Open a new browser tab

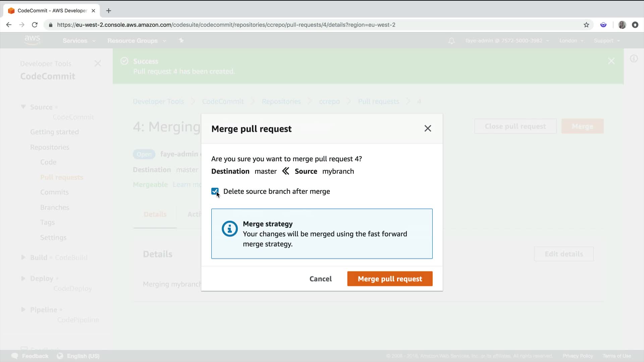pyautogui.click(x=108, y=11)
